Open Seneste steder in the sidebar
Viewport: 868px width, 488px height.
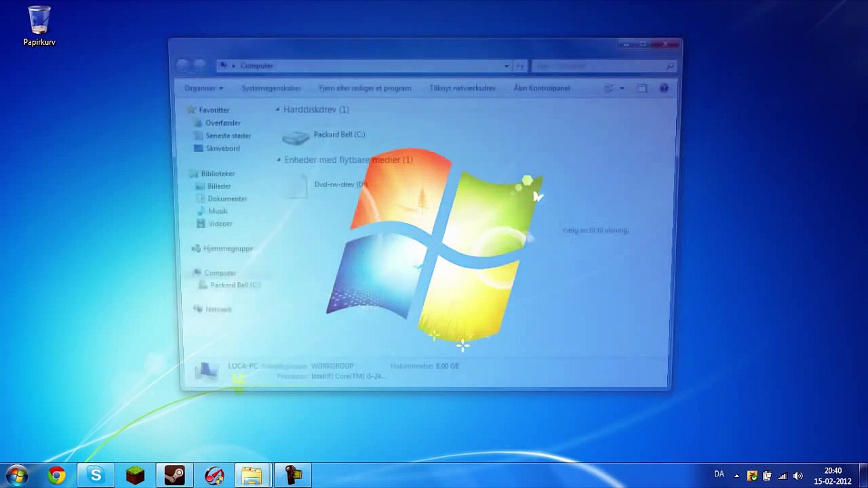pyautogui.click(x=228, y=136)
